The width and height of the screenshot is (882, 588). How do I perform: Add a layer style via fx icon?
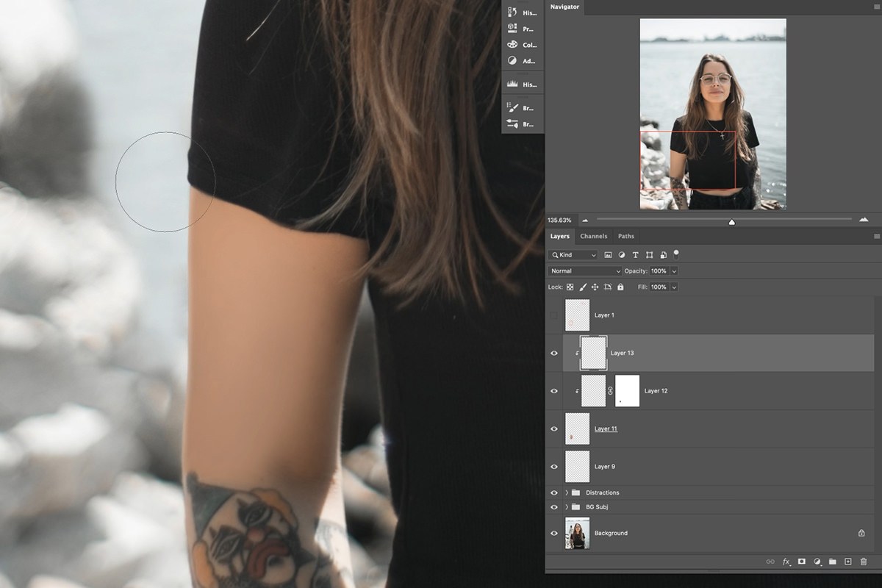coord(786,562)
